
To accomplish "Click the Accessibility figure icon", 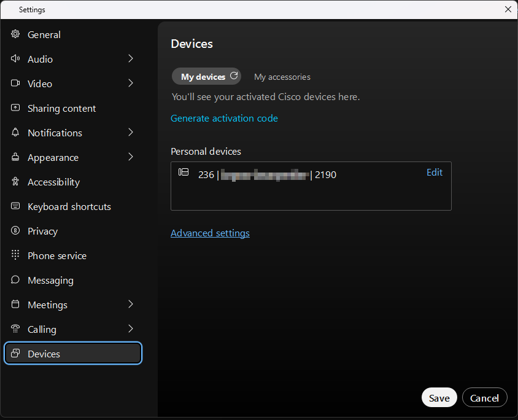I will click(15, 182).
